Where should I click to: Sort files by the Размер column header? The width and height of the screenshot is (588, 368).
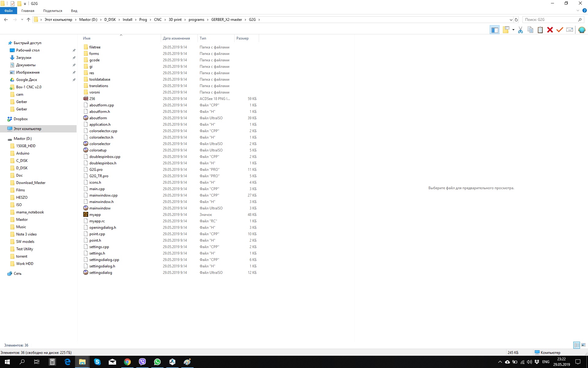point(243,38)
